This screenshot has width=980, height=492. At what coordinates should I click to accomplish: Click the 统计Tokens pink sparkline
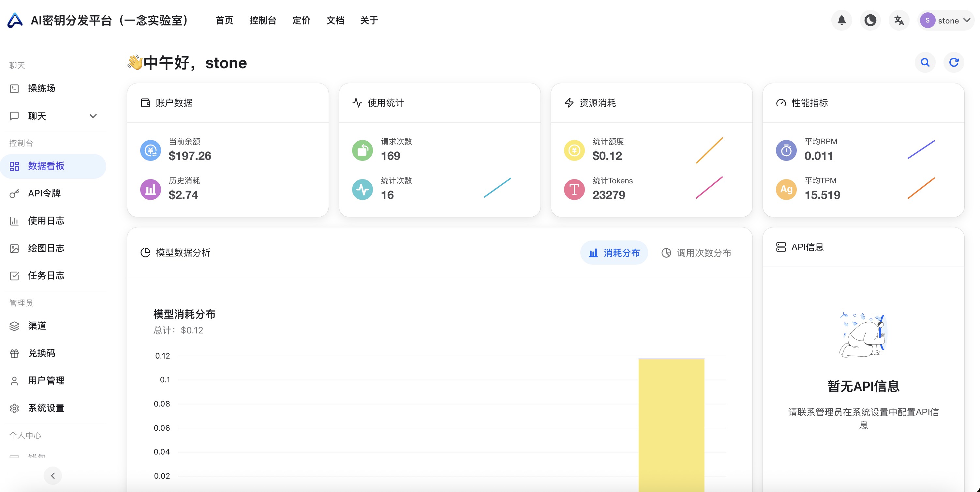tap(709, 187)
